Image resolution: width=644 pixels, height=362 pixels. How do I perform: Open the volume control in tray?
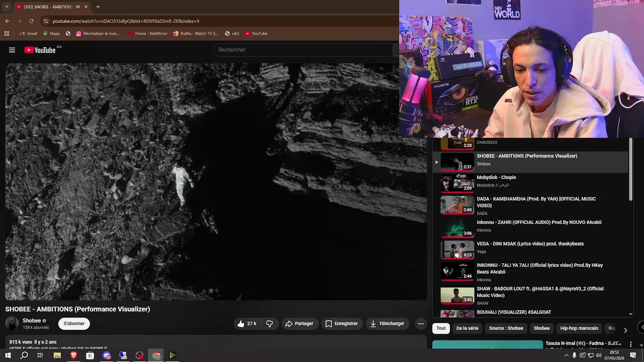click(598, 355)
